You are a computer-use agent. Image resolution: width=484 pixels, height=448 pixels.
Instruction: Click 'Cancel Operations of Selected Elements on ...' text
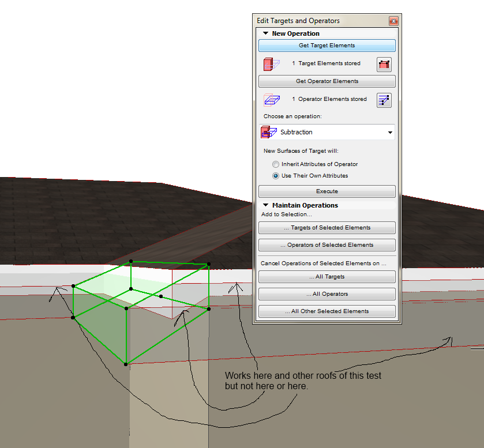pyautogui.click(x=324, y=263)
